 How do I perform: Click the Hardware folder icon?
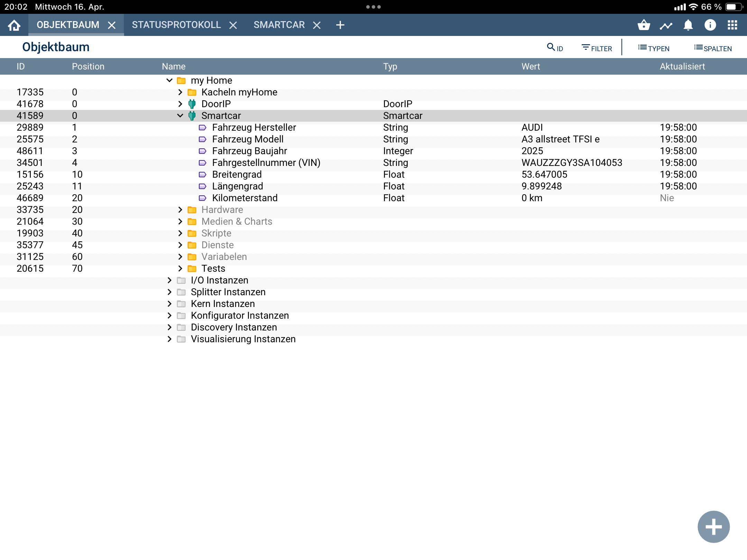pos(192,210)
